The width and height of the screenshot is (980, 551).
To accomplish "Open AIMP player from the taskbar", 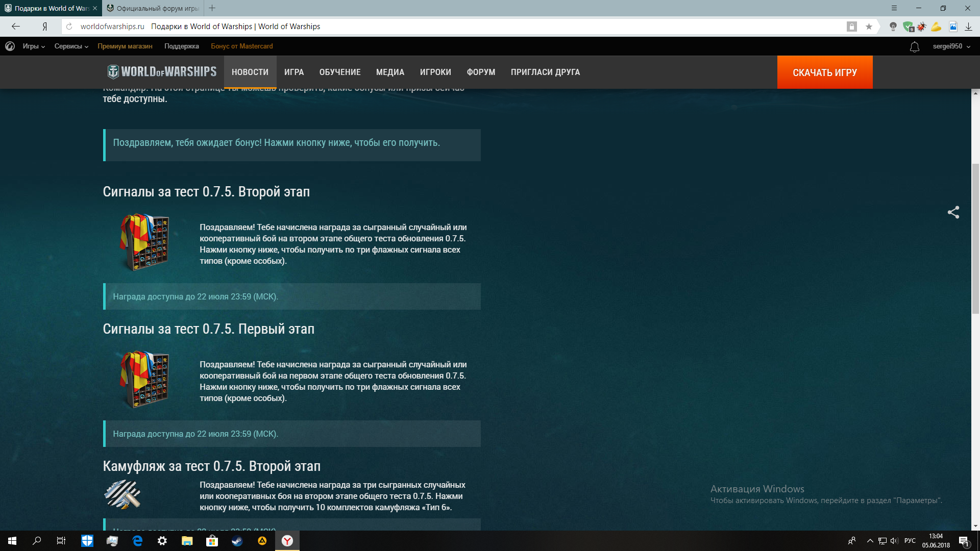I will 262,541.
